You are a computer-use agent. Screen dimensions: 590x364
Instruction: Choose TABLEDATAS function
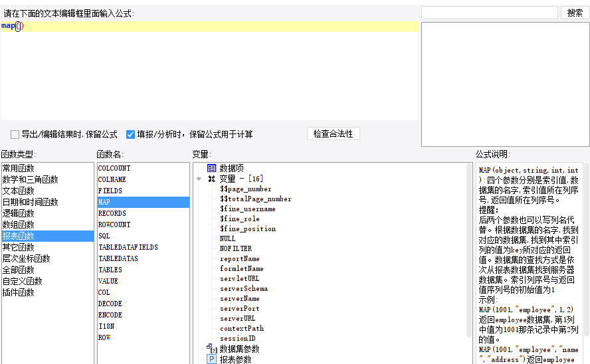click(143, 258)
